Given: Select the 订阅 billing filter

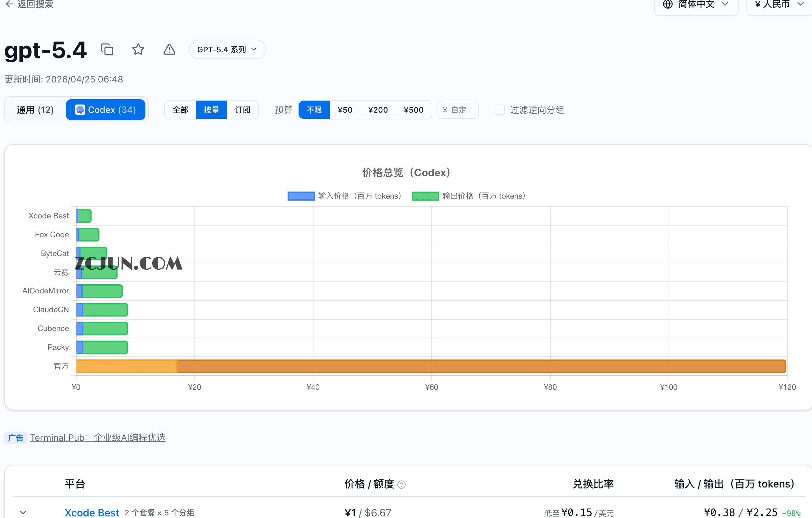Looking at the screenshot, I should 243,110.
